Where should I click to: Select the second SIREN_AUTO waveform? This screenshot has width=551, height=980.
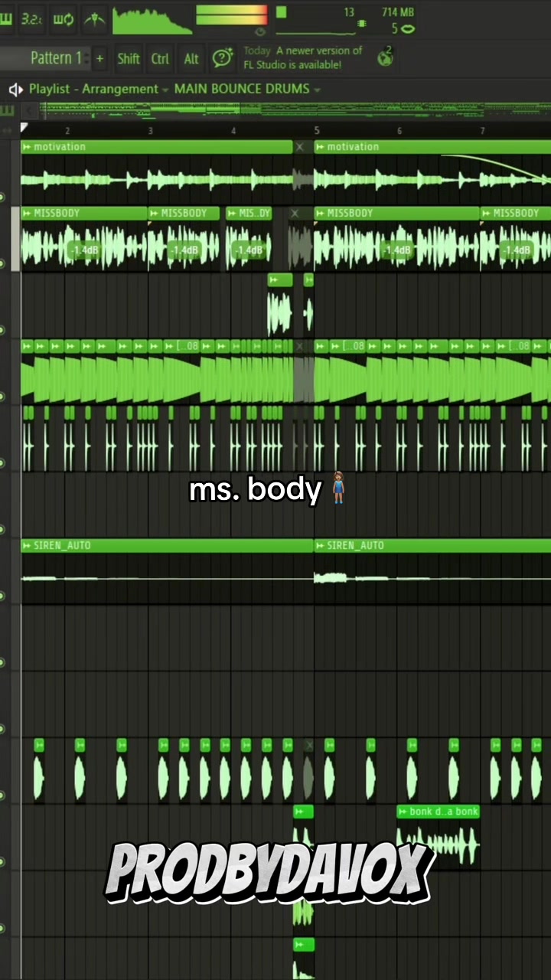[x=432, y=579]
